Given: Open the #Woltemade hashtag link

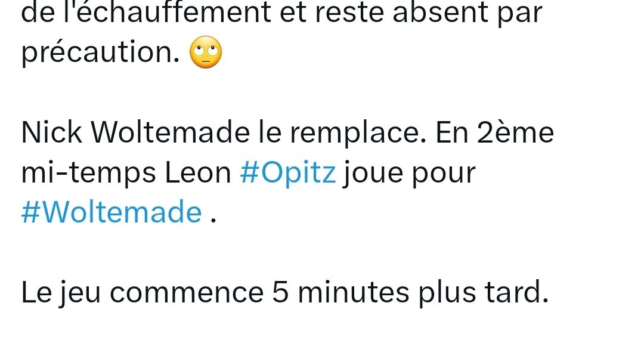Looking at the screenshot, I should click(x=112, y=212).
